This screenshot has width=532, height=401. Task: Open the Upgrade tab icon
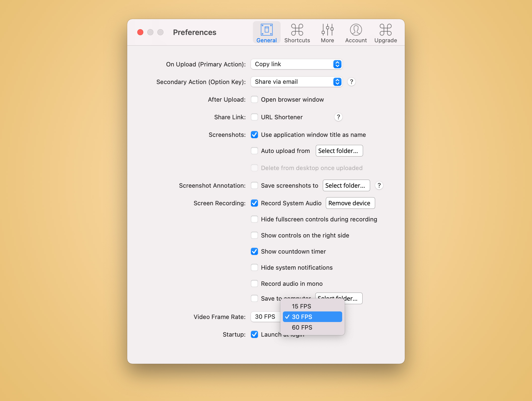pos(385,30)
